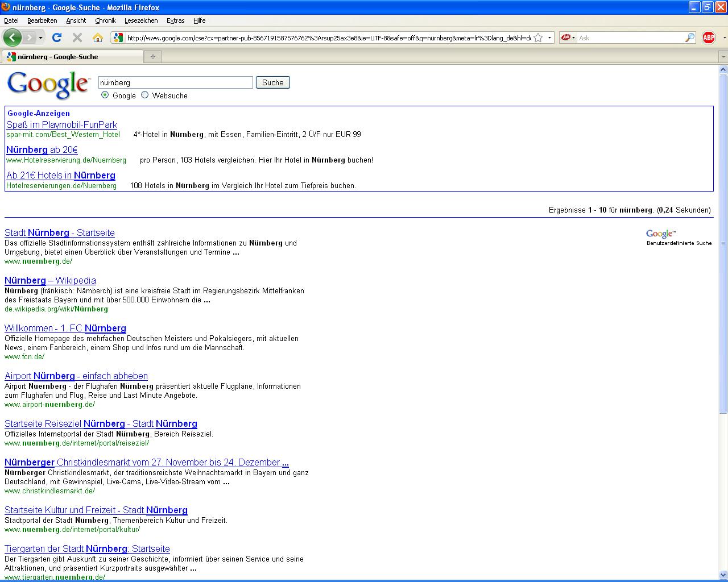Open a new tab with the plus button

point(152,56)
